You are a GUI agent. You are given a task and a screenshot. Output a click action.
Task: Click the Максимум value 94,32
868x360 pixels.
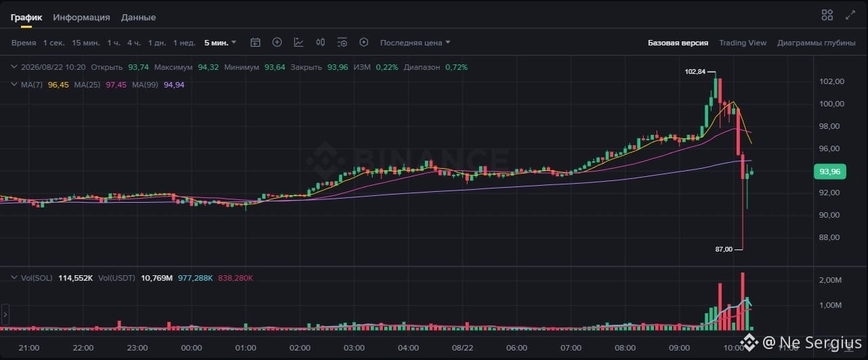pos(208,67)
